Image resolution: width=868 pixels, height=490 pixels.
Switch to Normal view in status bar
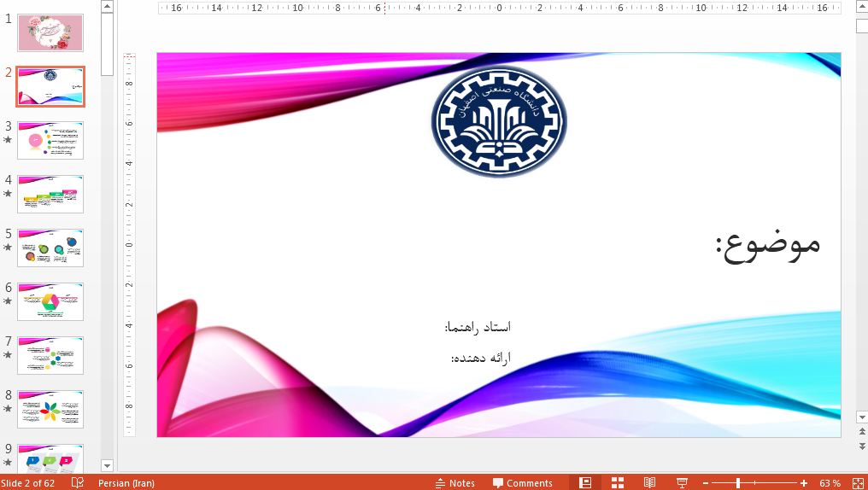pos(585,483)
